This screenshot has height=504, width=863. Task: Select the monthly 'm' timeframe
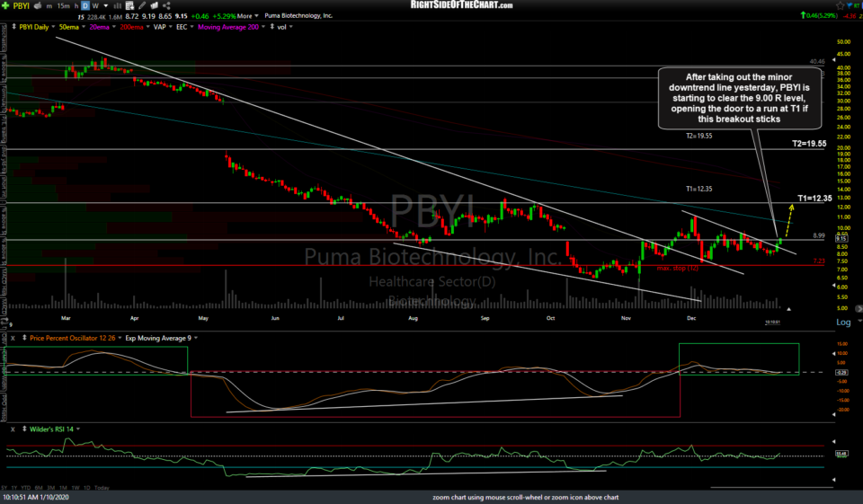pyautogui.click(x=49, y=6)
